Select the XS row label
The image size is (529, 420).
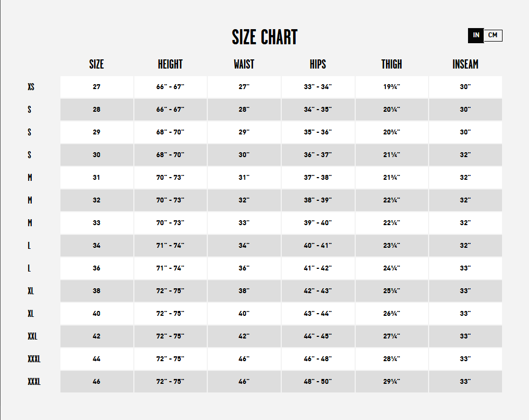(31, 87)
